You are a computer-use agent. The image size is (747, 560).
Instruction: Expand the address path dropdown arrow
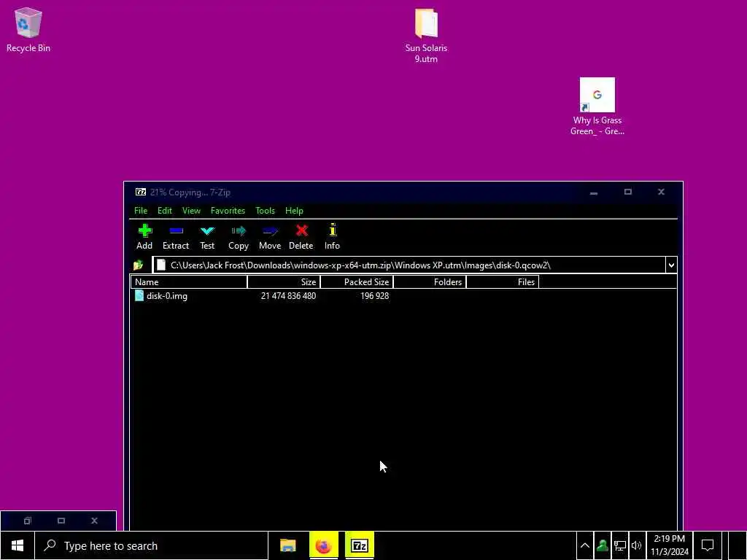point(671,265)
